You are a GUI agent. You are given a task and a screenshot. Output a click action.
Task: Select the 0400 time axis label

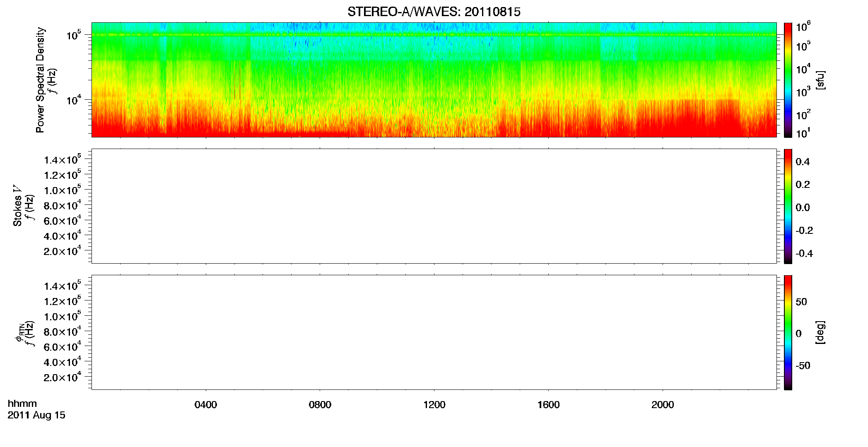point(206,405)
